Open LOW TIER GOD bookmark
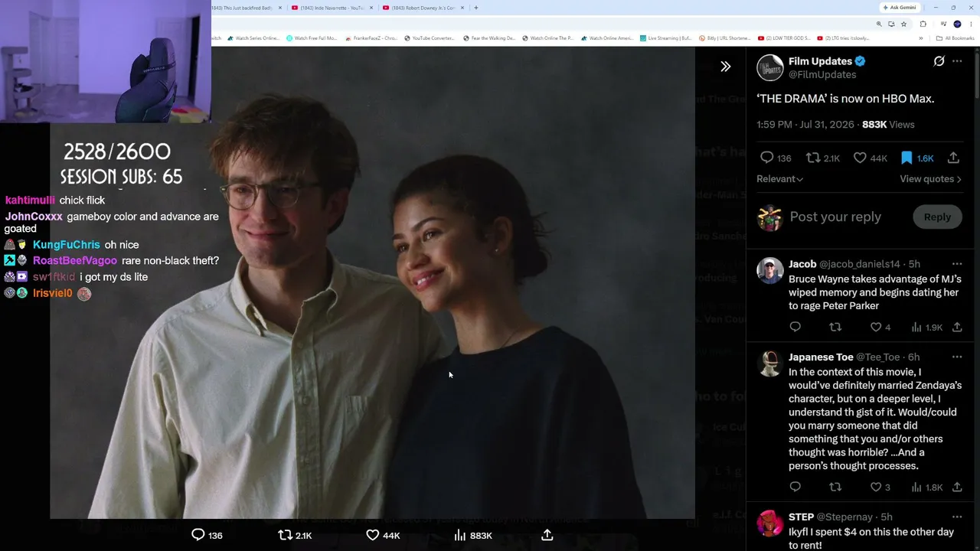This screenshot has height=551, width=980. click(x=784, y=38)
